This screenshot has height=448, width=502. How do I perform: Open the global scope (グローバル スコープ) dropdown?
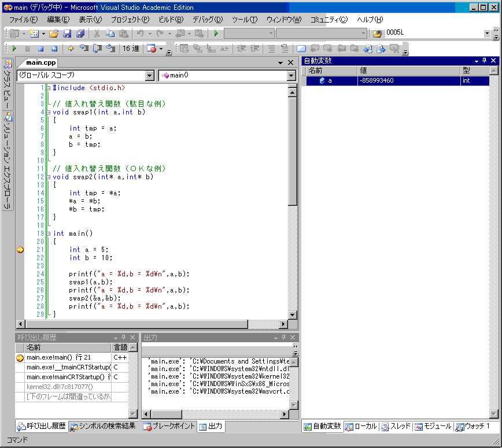[x=150, y=76]
